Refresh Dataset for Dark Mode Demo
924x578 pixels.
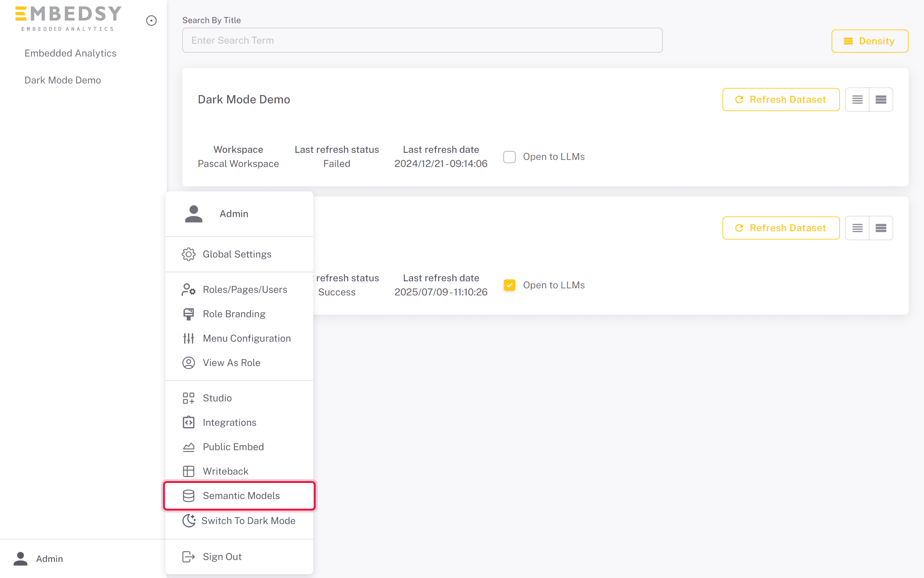coord(781,100)
